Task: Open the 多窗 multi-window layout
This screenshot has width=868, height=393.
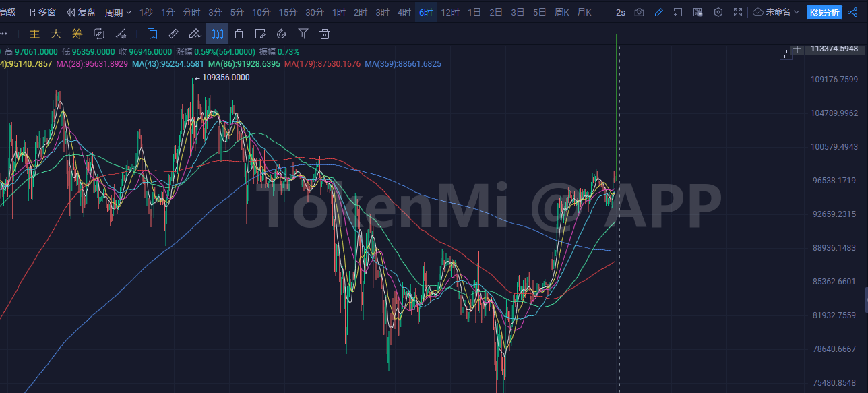Action: (x=42, y=12)
